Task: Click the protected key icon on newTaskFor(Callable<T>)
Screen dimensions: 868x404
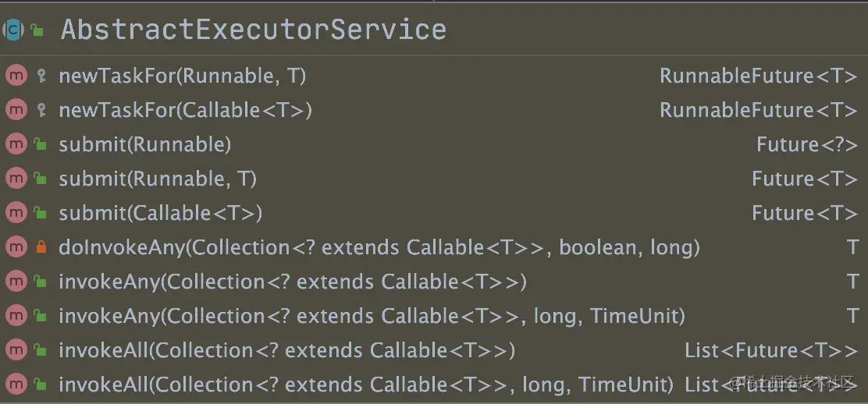Action: pos(41,110)
